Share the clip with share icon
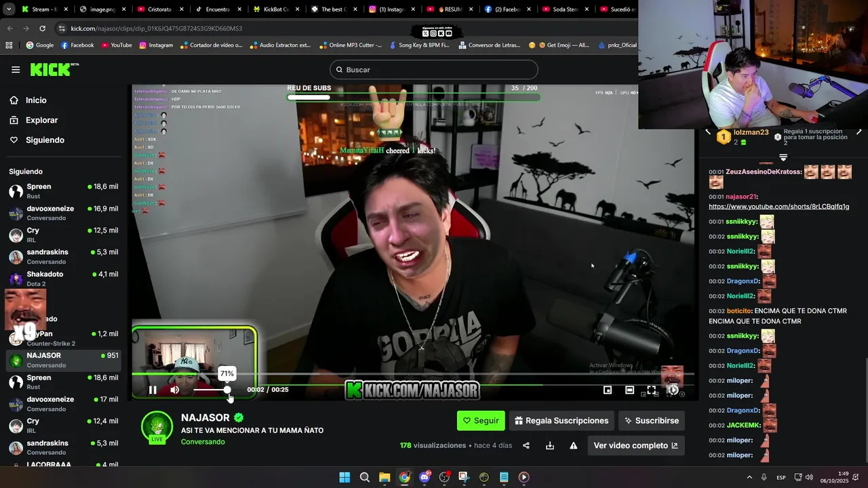 click(x=526, y=445)
